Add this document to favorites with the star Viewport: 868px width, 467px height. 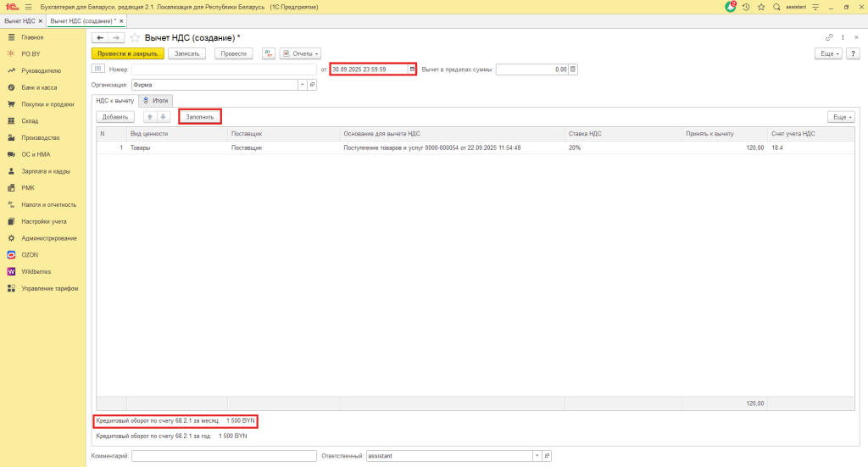click(x=135, y=38)
